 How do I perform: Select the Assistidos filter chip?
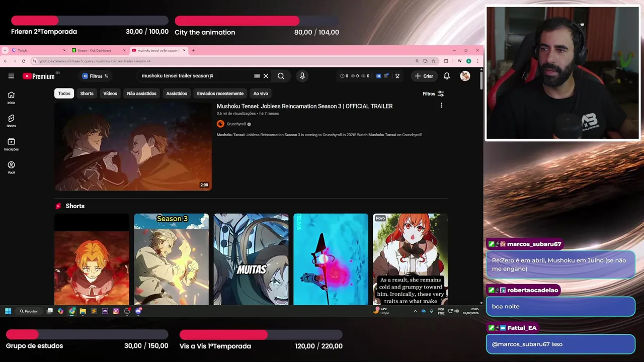(x=177, y=94)
